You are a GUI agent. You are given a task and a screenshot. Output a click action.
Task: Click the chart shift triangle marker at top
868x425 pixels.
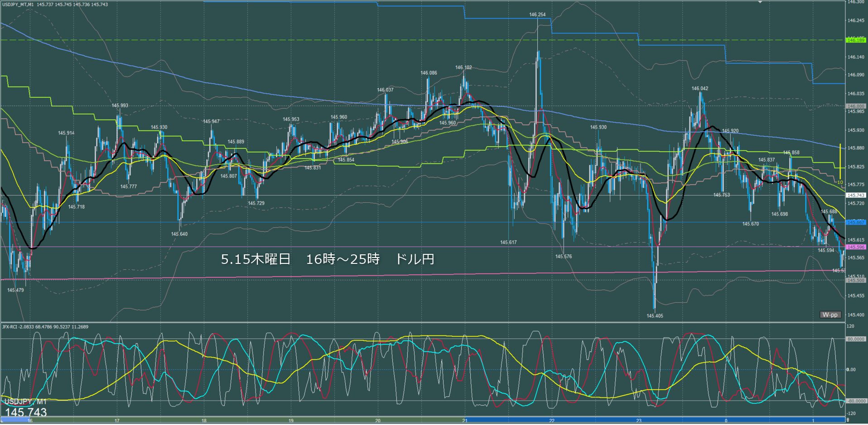(x=760, y=2)
